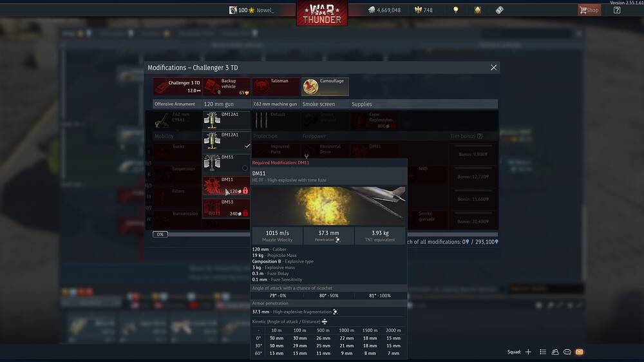Viewport: 644px width, 362px height.
Task: Open the Camouflage tile
Action: click(325, 86)
